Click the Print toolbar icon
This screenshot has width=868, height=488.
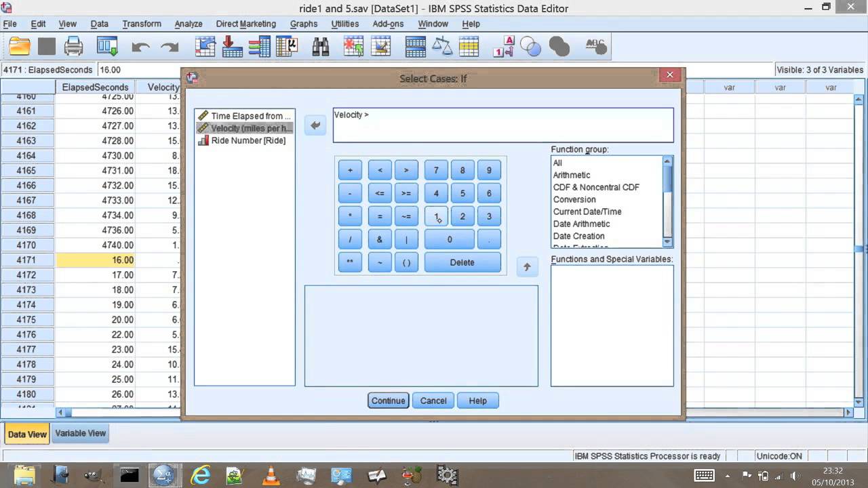pyautogui.click(x=73, y=46)
